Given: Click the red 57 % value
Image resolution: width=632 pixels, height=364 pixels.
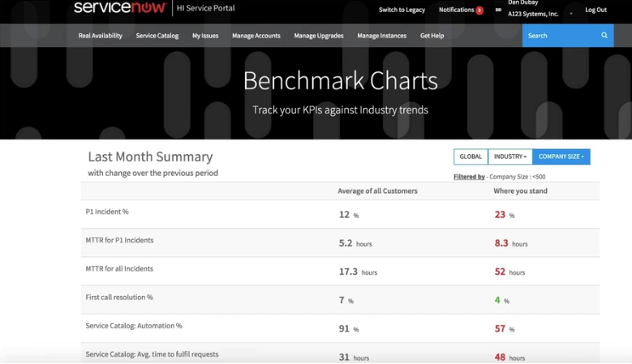Looking at the screenshot, I should (505, 328).
